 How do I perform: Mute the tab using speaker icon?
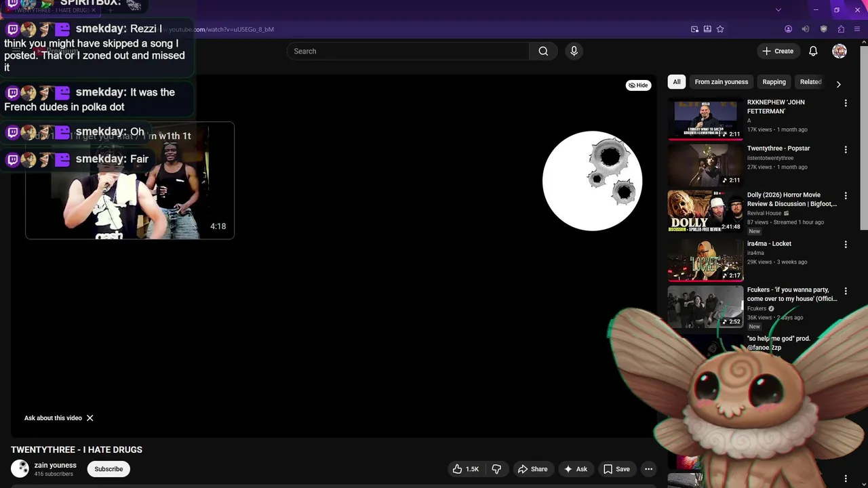pyautogui.click(x=806, y=29)
